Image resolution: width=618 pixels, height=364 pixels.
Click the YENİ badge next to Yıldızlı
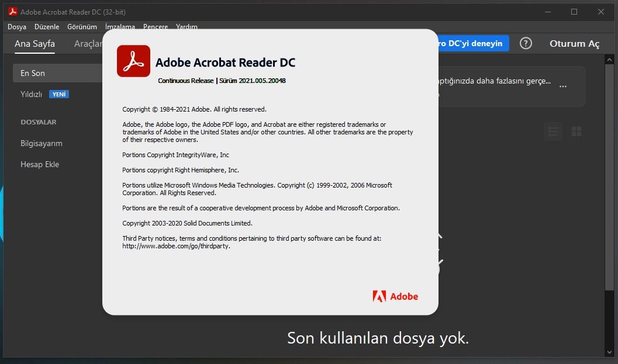pos(59,94)
